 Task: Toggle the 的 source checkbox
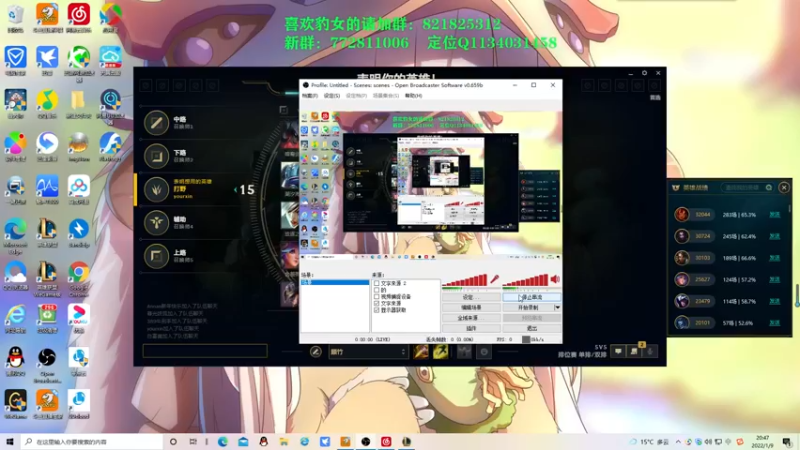(x=377, y=290)
